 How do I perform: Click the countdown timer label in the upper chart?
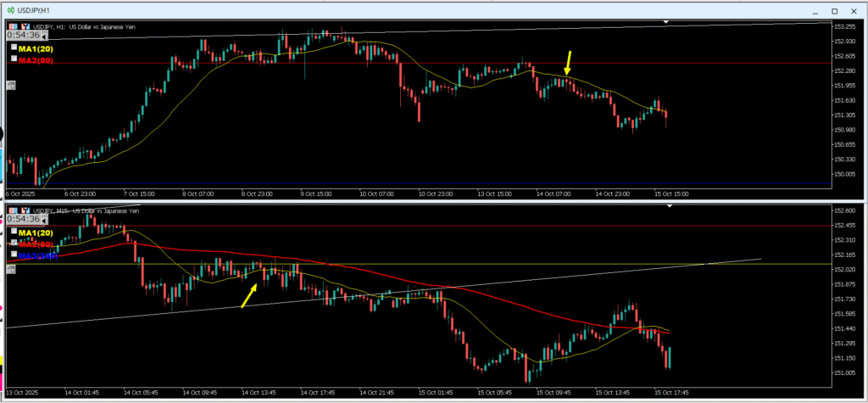23,35
